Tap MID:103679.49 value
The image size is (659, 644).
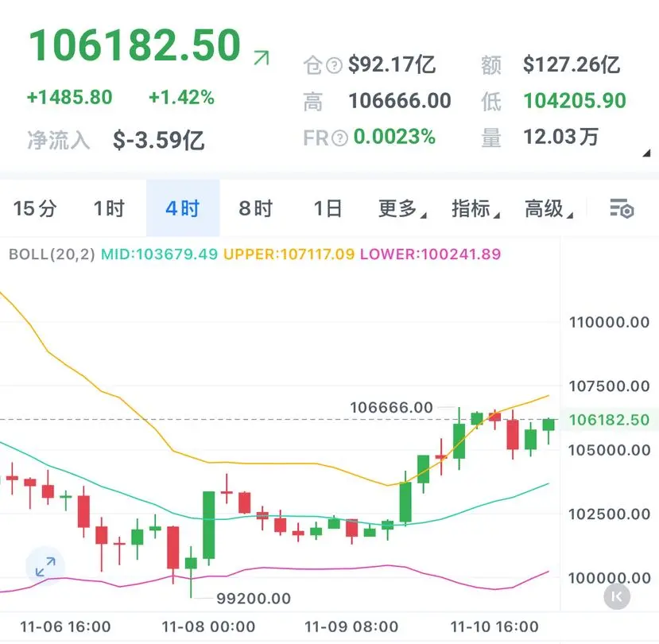(x=159, y=254)
